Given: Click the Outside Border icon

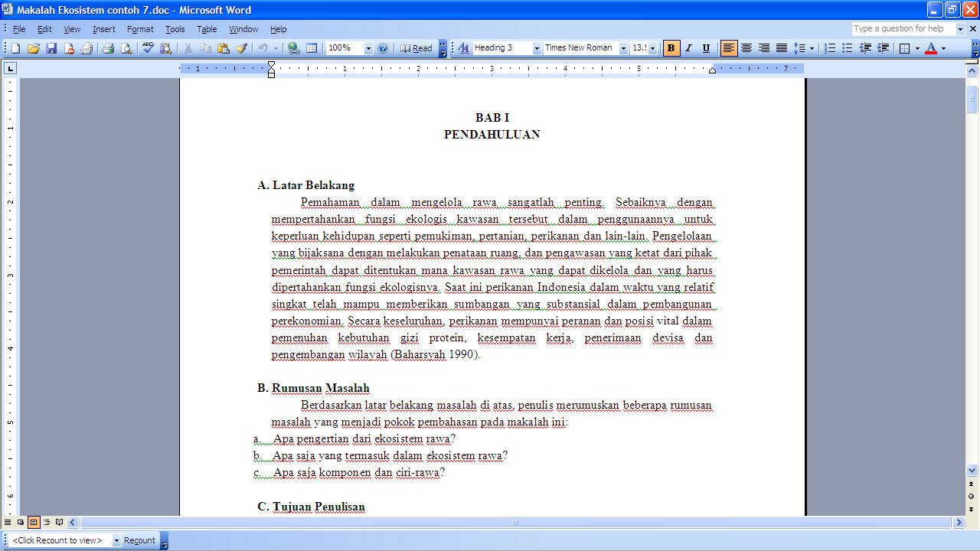Looking at the screenshot, I should coord(905,48).
